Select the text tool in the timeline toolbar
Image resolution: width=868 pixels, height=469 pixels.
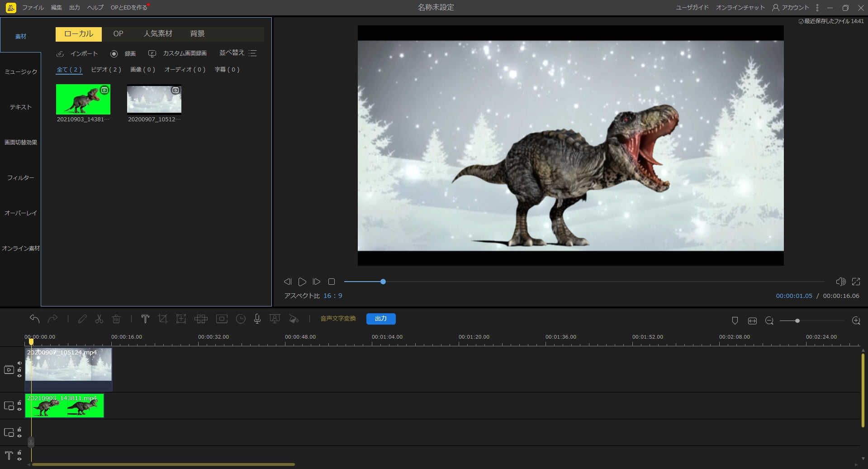pos(145,319)
